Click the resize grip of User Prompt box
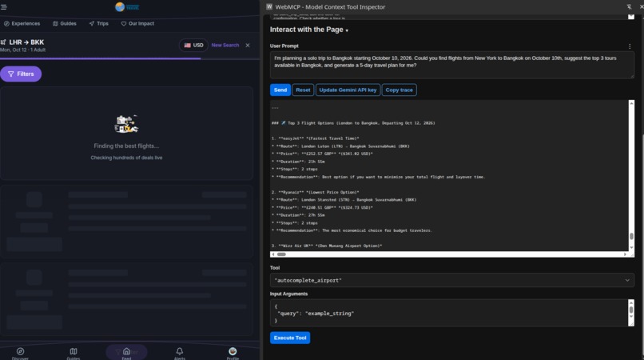The image size is (644, 360). point(632,76)
